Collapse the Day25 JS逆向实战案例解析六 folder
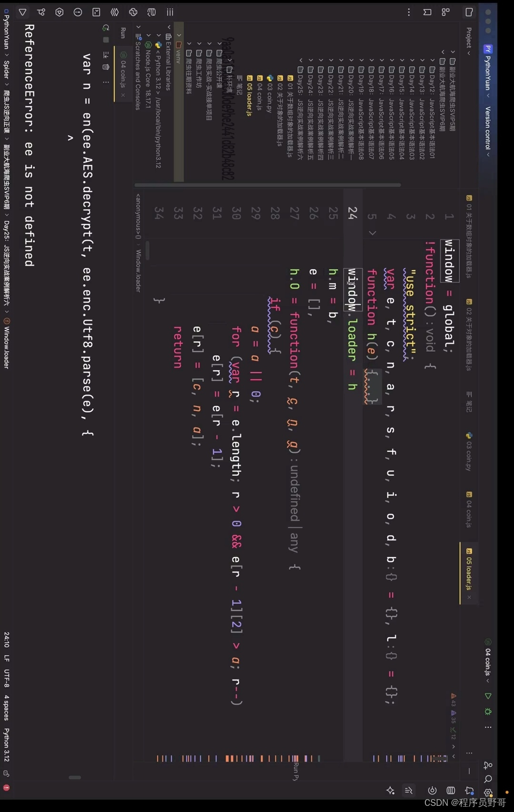Screen dimensions: 514x812 point(301,61)
